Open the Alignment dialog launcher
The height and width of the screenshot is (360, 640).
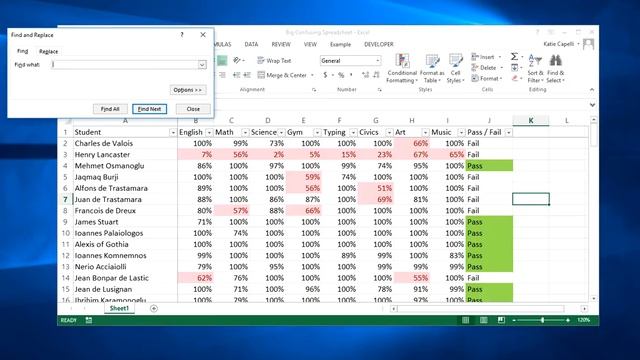(314, 90)
